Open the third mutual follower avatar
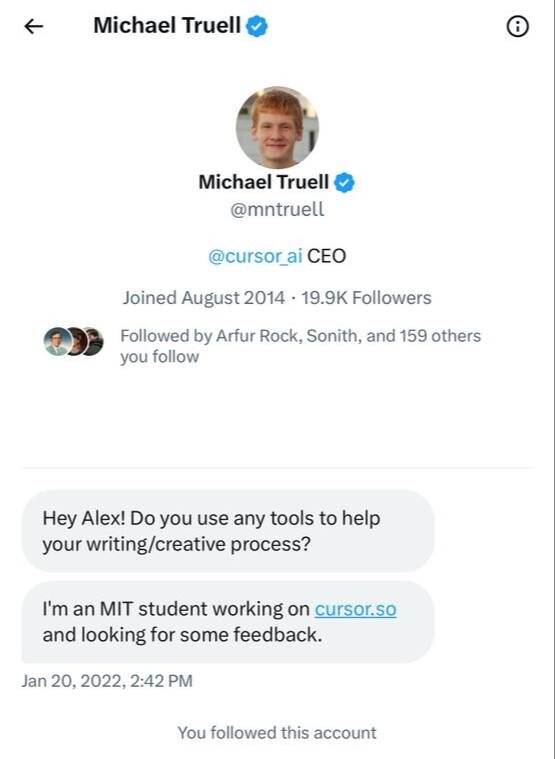Screen dimensions: 555x759 click(x=94, y=341)
